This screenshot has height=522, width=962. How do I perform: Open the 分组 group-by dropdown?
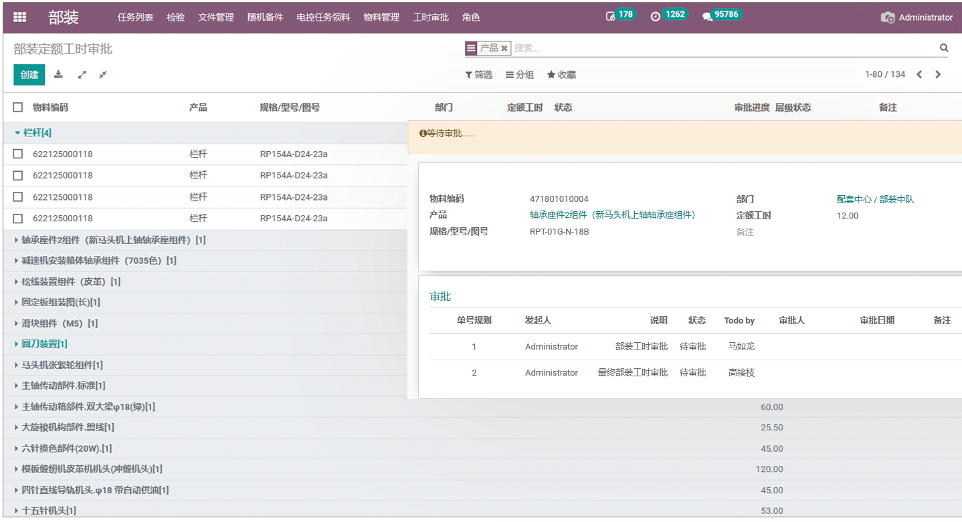[520, 75]
